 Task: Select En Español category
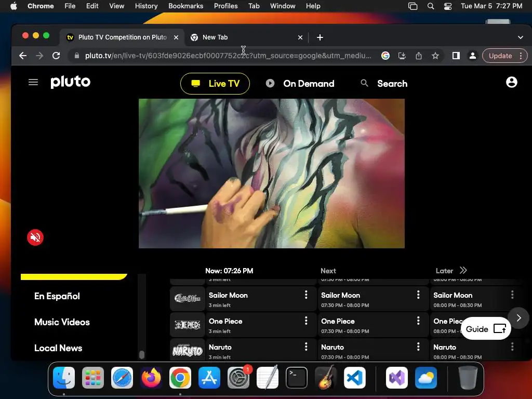click(57, 296)
